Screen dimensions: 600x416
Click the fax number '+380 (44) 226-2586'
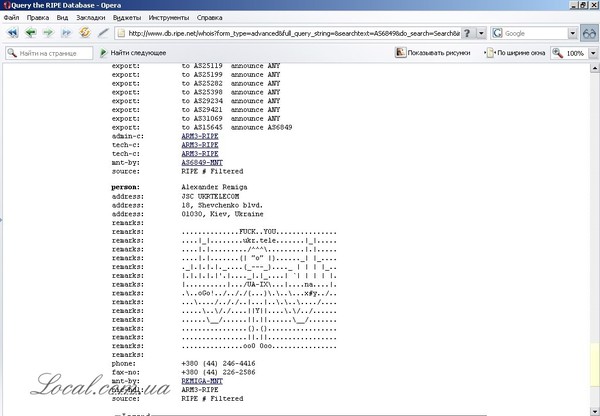218,372
